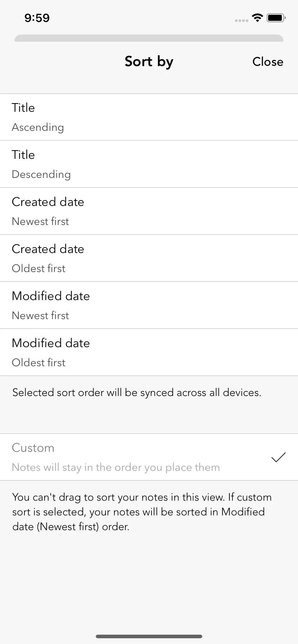298x644 pixels.
Task: Tap the Sort by title header
Action: [149, 62]
